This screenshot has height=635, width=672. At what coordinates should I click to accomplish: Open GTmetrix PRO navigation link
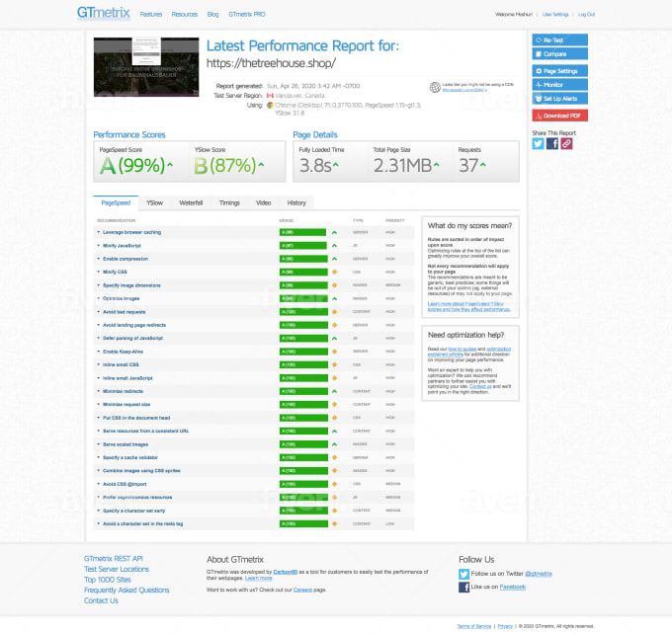[x=247, y=15]
